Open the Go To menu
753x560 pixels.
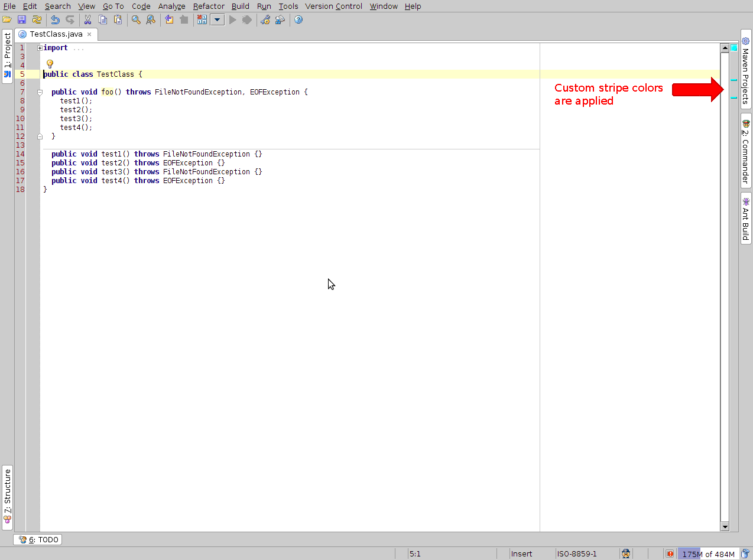pos(113,6)
